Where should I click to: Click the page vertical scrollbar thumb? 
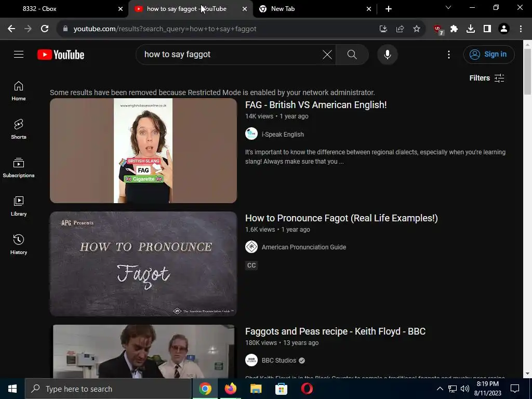pyautogui.click(x=527, y=72)
